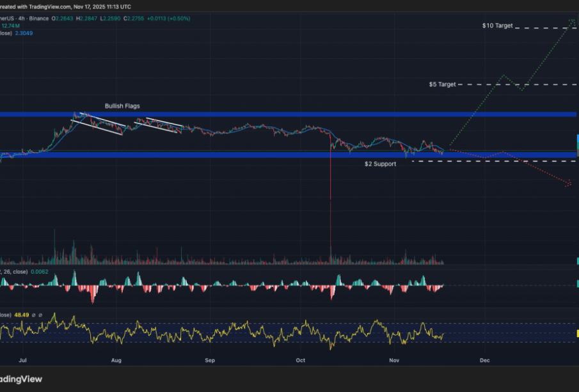Image resolution: width=579 pixels, height=392 pixels.
Task: Click the Aug label on the time axis
Action: tap(116, 361)
